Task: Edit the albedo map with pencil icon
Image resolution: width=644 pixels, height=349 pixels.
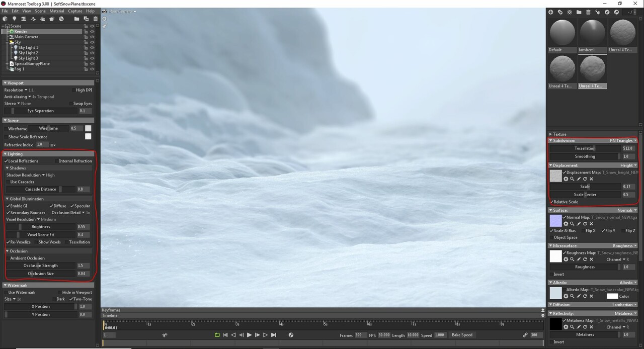Action: [579, 296]
